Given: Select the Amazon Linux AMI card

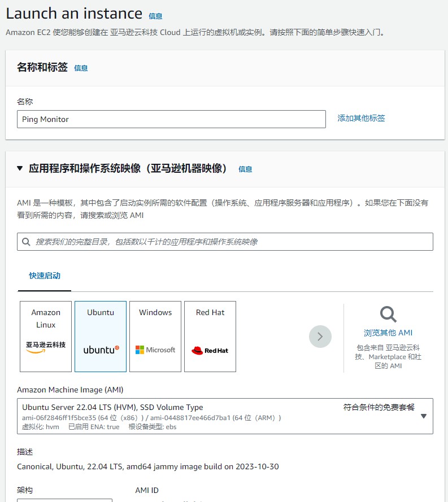Looking at the screenshot, I should pos(46,337).
